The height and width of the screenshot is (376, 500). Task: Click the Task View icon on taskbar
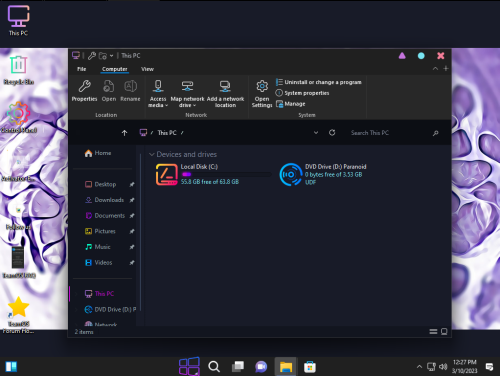click(238, 367)
